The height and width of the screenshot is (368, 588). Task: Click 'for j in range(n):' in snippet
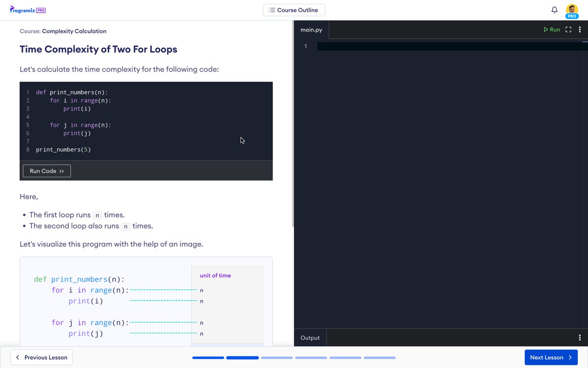click(x=80, y=125)
